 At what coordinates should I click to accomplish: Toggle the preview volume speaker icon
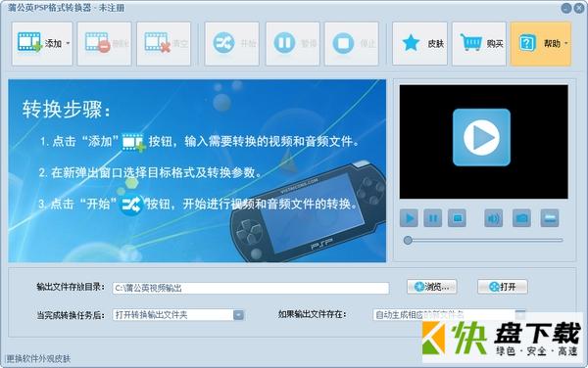click(x=494, y=218)
